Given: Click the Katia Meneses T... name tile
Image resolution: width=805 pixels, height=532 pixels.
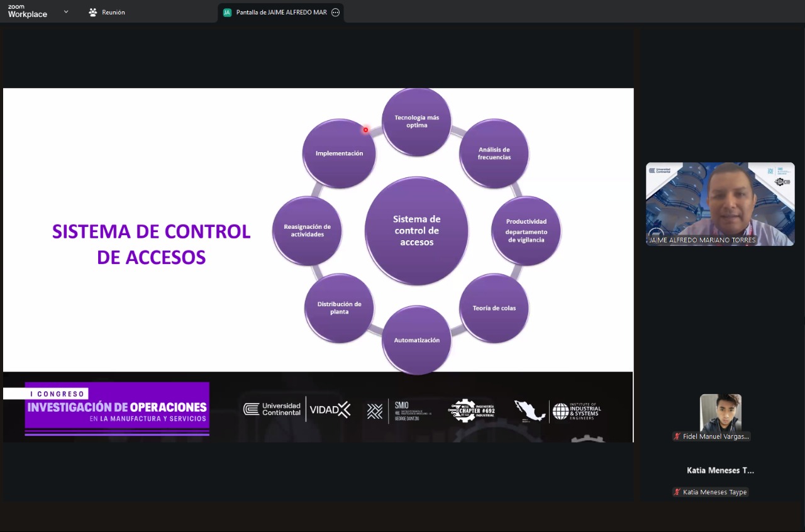Looking at the screenshot, I should point(720,470).
